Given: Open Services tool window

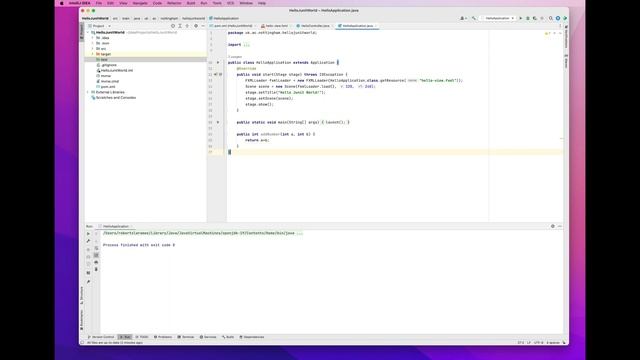Looking at the screenshot, I should 208,337.
